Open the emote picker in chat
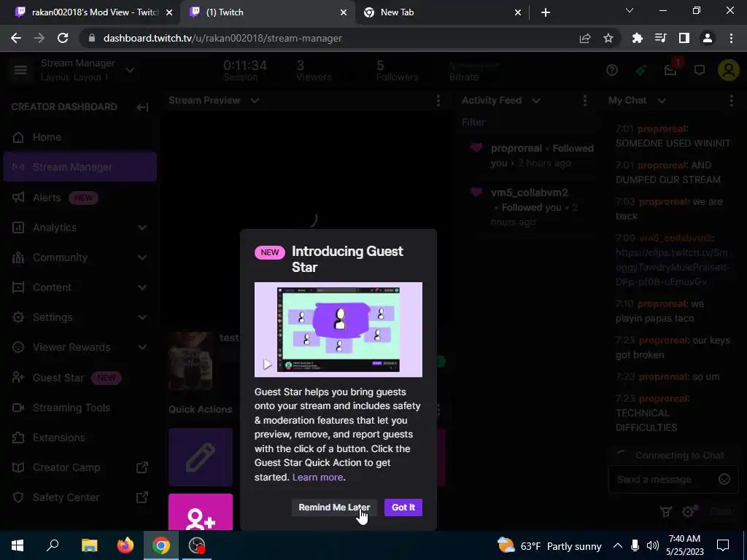This screenshot has width=747, height=560. (724, 480)
